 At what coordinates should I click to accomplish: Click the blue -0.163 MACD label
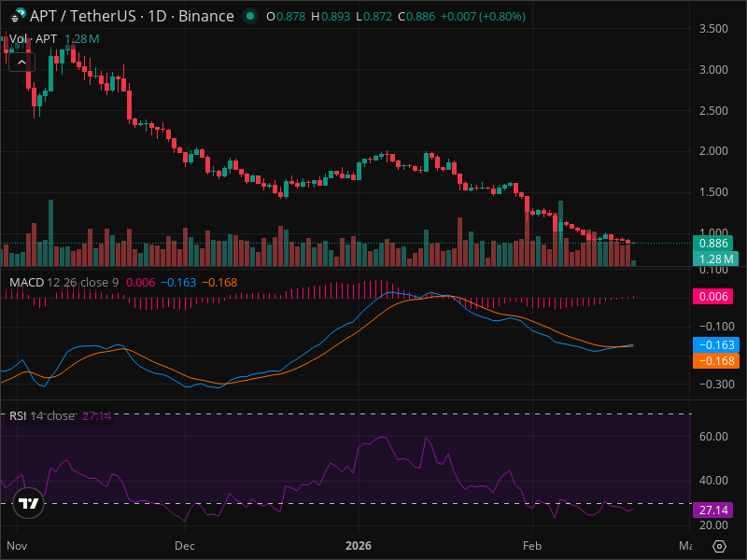[716, 344]
